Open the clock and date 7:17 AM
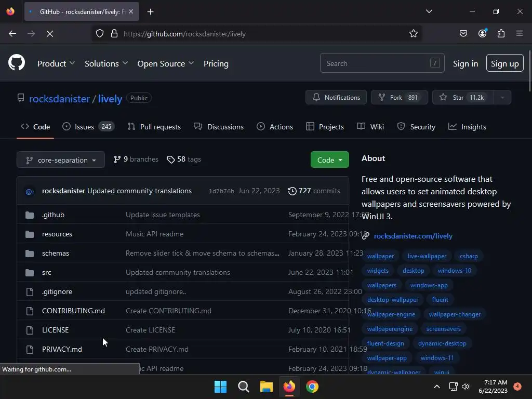532x399 pixels. pyautogui.click(x=493, y=387)
